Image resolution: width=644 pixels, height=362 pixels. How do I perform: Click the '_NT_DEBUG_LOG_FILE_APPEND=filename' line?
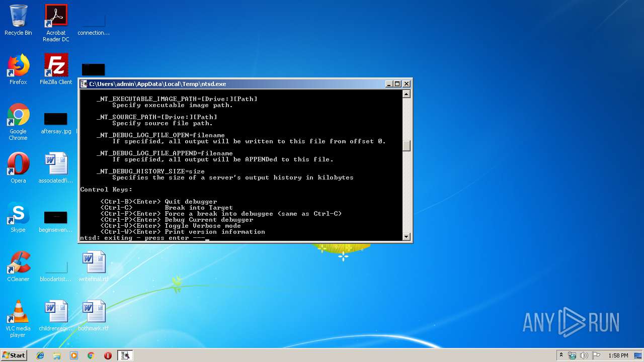click(165, 153)
